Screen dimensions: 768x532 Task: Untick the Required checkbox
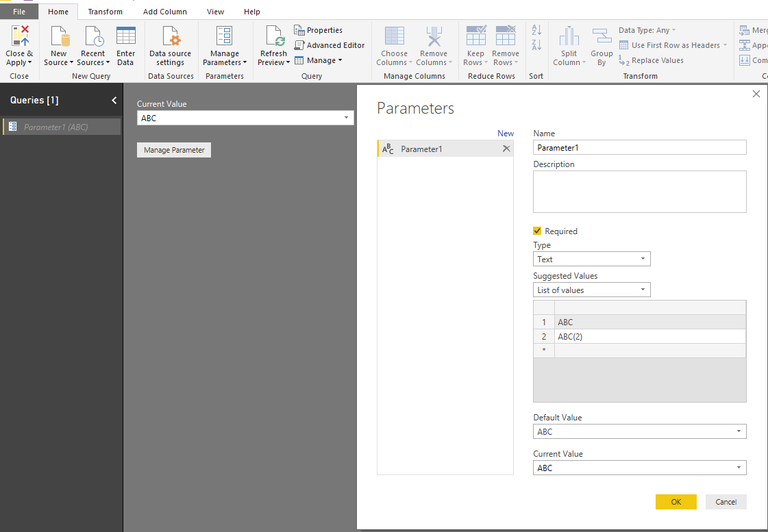pyautogui.click(x=537, y=231)
